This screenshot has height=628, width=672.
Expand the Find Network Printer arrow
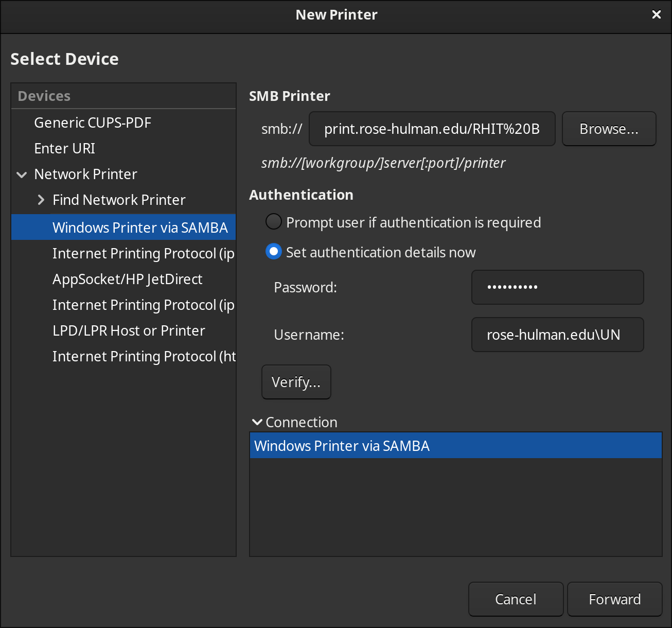(x=41, y=200)
